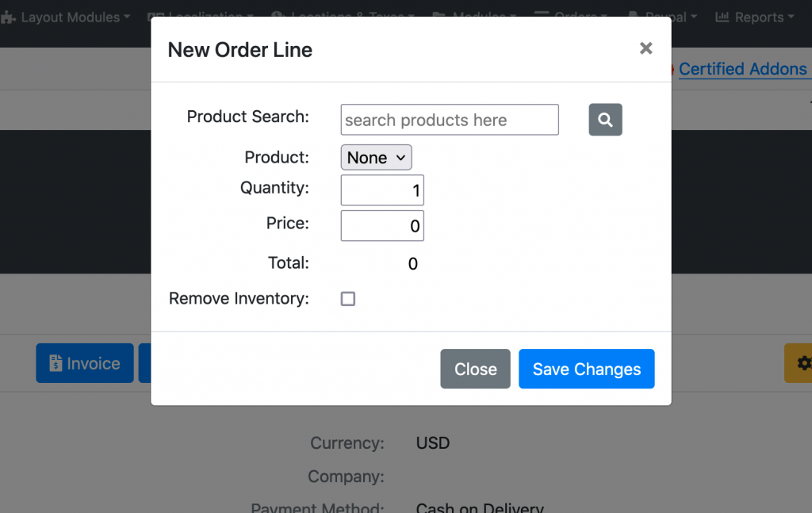
Task: Enable the Remove Inventory checkbox
Action: pos(348,299)
